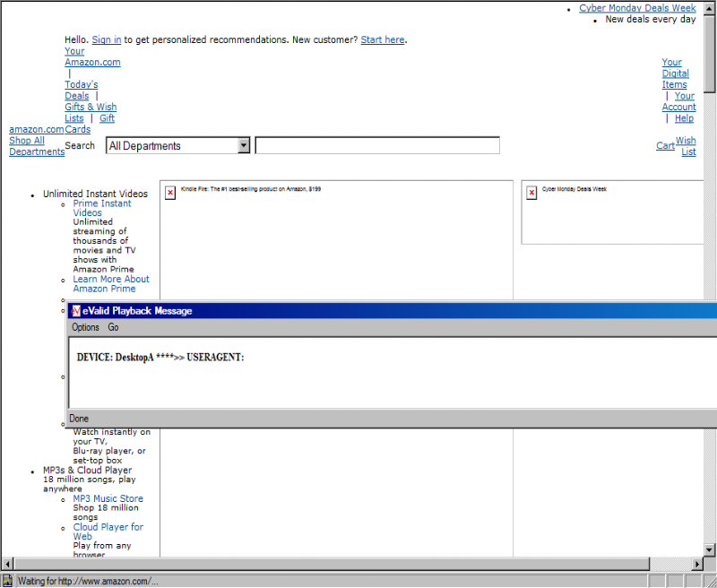Click the amazon.com home link
Screen dimensions: 717x588
(37, 129)
